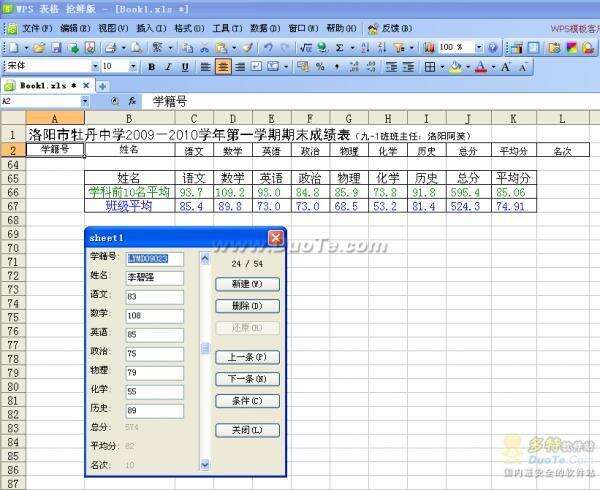Click the Print icon in the toolbar

pos(108,47)
